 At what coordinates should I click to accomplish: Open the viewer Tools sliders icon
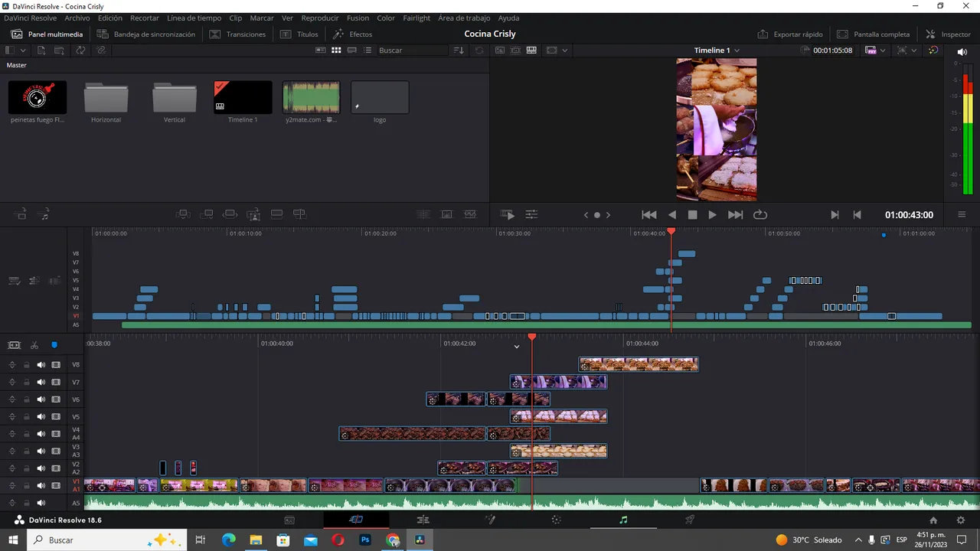pos(531,215)
